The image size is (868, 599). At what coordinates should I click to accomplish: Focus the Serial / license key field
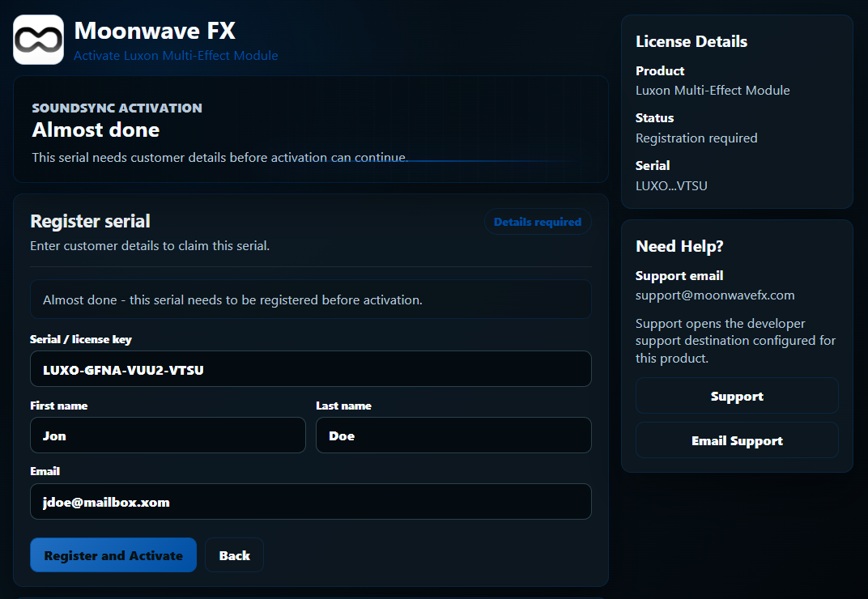tap(311, 368)
